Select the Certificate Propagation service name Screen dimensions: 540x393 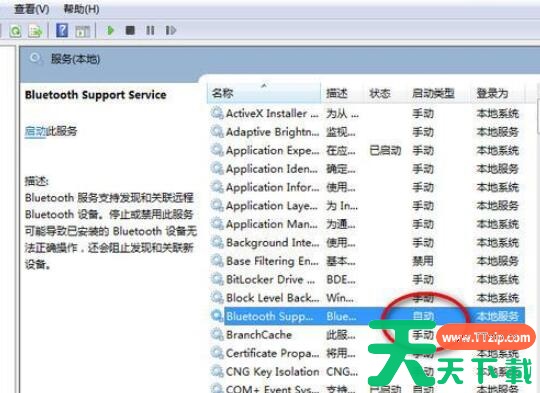(x=272, y=353)
